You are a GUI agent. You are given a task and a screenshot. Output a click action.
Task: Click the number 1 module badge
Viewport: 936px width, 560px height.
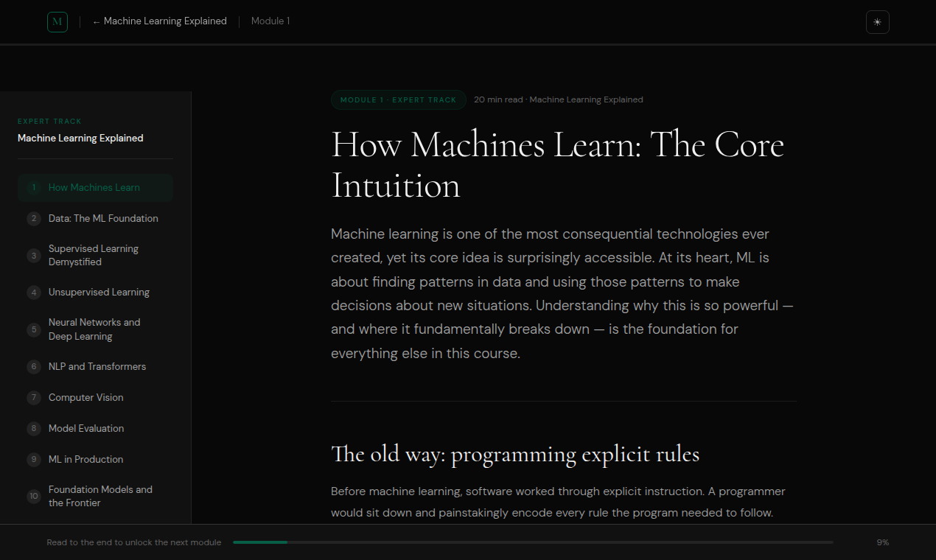tap(33, 188)
